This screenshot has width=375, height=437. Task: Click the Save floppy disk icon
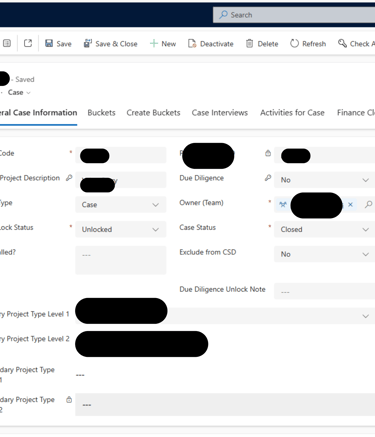(49, 43)
